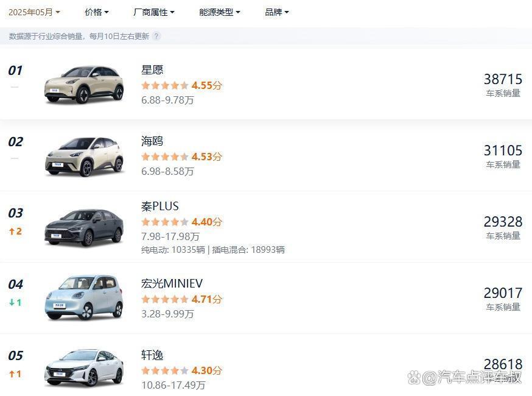Click the 宏光MINIEV star rating 4.71分
This screenshot has height=396, width=532.
(x=181, y=300)
